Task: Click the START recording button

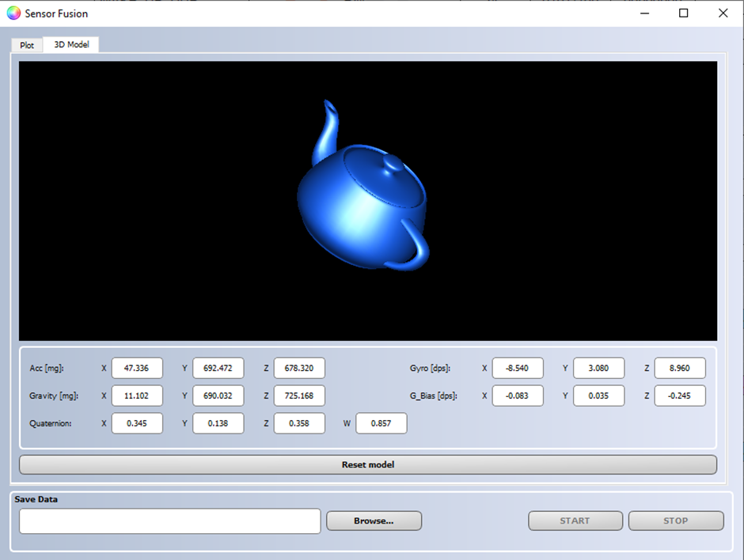Action: point(575,520)
